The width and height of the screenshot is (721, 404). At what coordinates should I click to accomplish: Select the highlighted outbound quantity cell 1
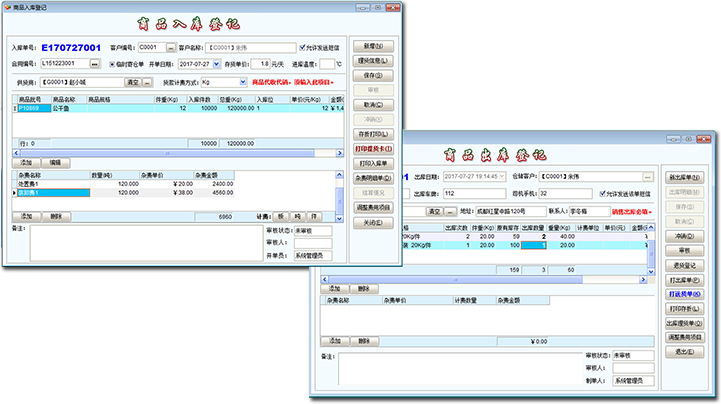tap(533, 245)
